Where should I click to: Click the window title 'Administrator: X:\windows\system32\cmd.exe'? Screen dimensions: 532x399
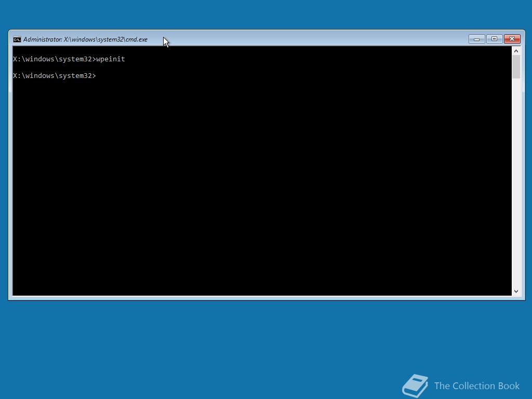[x=86, y=39]
